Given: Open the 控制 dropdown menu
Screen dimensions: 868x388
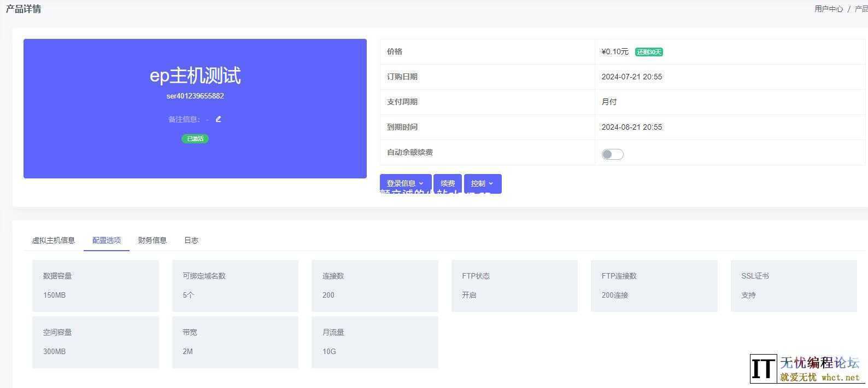Looking at the screenshot, I should 482,183.
